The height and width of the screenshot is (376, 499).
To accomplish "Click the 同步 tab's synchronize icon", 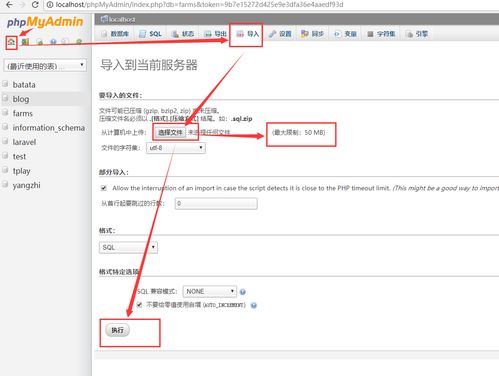I will pyautogui.click(x=305, y=34).
